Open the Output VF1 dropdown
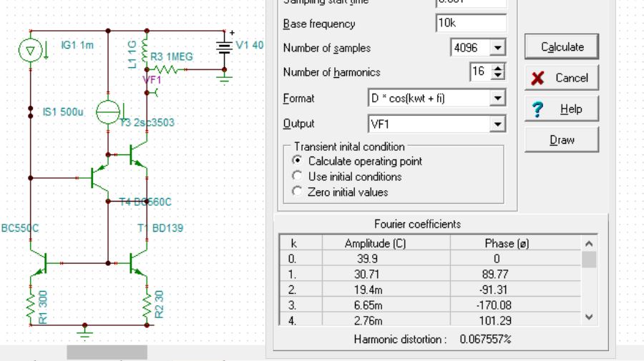This screenshot has height=361, width=644. pos(497,124)
